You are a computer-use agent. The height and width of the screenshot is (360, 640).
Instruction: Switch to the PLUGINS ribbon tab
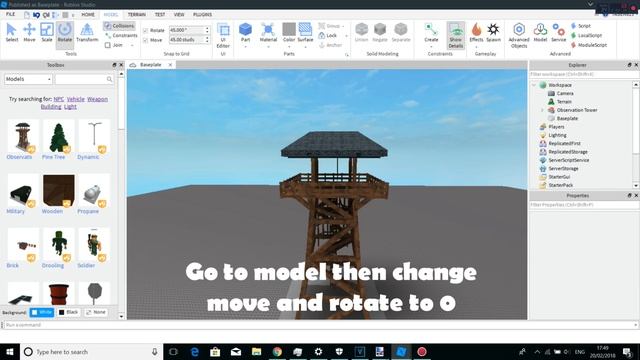(x=202, y=15)
